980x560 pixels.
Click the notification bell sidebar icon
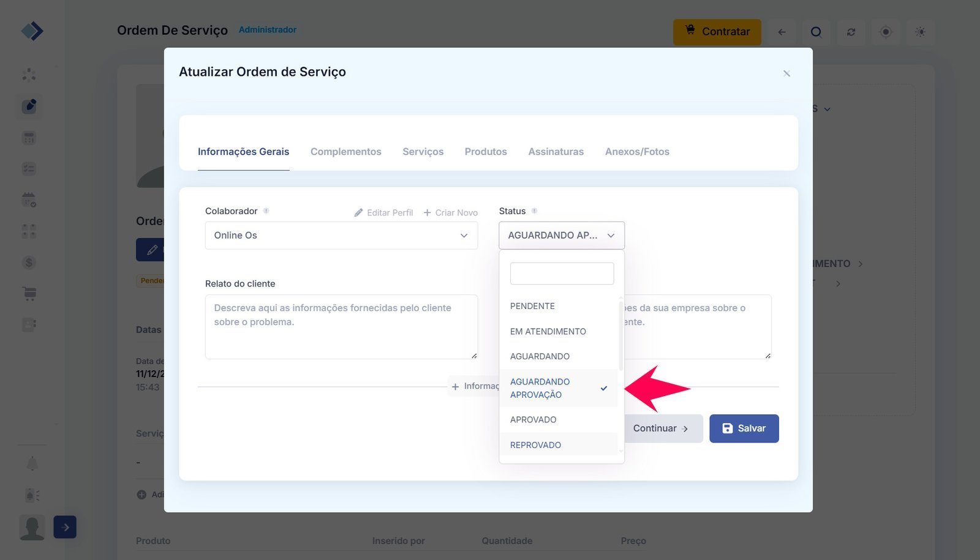32,464
